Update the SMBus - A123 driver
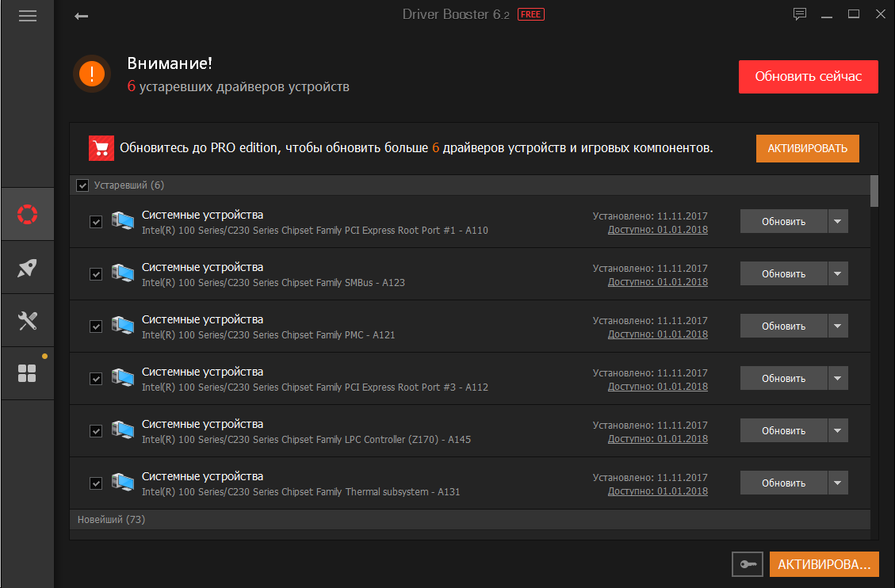This screenshot has height=588, width=895. point(784,273)
